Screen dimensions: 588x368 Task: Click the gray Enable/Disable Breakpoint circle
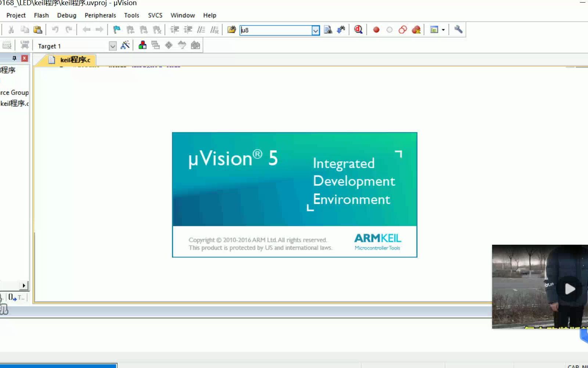point(390,30)
